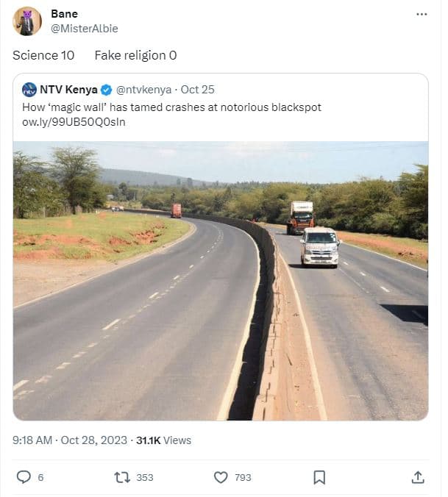Open the ow.ly/99UB50Q0sIn link
448x497 pixels.
74,121
